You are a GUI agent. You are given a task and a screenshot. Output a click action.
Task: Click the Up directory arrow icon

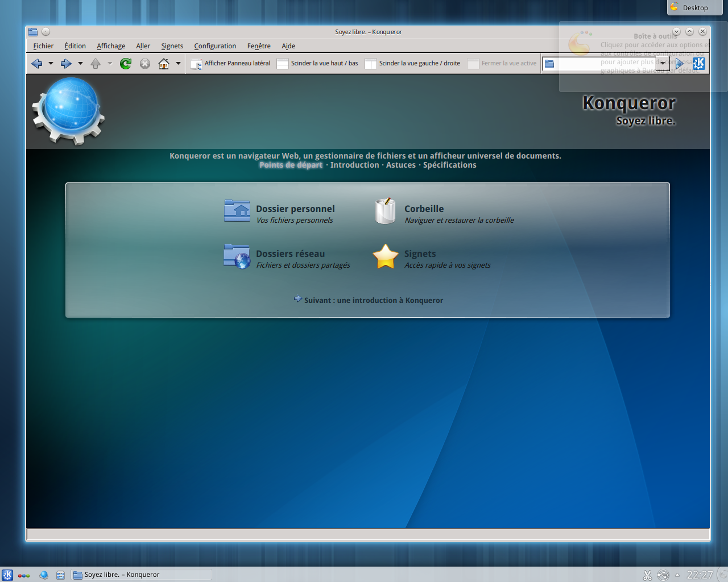coord(96,64)
